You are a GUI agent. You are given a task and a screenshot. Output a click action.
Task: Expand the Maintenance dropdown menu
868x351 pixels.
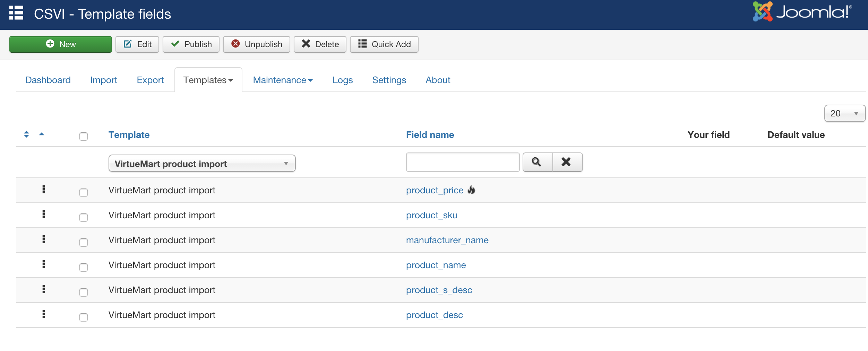pyautogui.click(x=283, y=80)
